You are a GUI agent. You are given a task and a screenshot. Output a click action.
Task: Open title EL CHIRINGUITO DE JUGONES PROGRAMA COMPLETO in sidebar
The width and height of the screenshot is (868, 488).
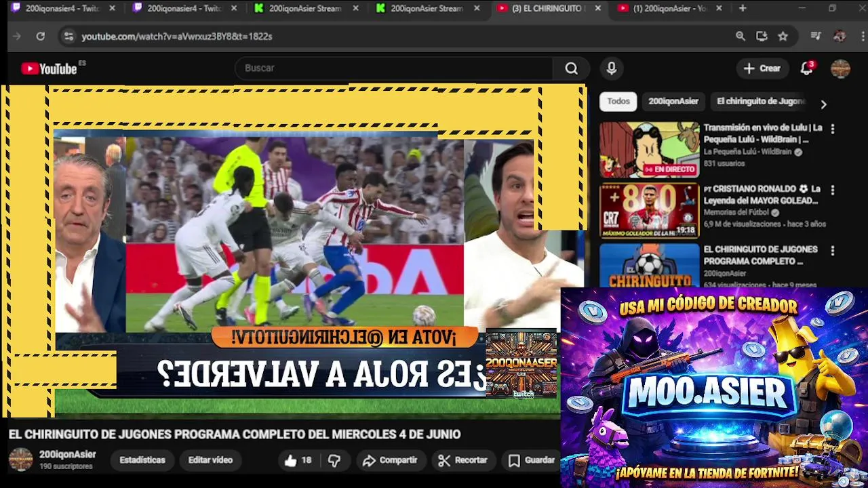click(760, 255)
